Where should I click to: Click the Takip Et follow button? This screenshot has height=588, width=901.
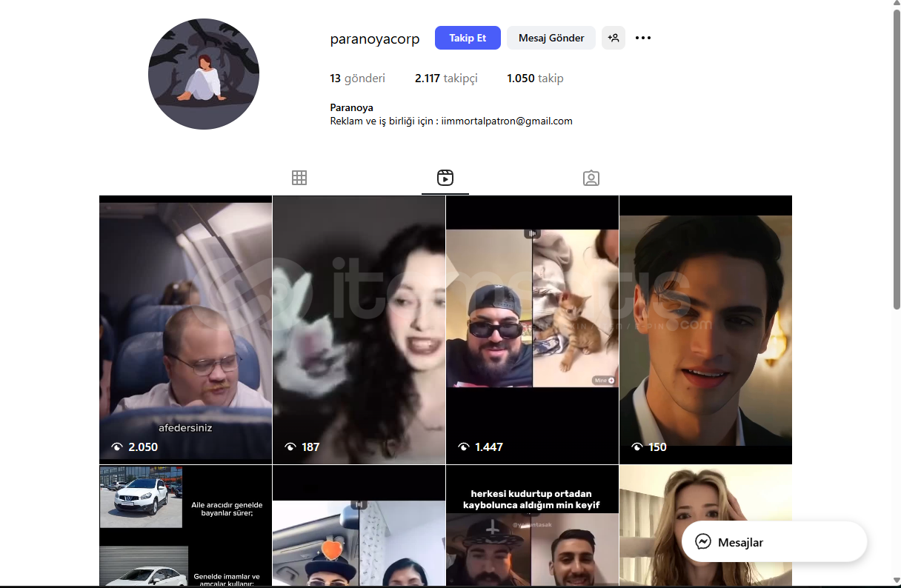click(468, 38)
